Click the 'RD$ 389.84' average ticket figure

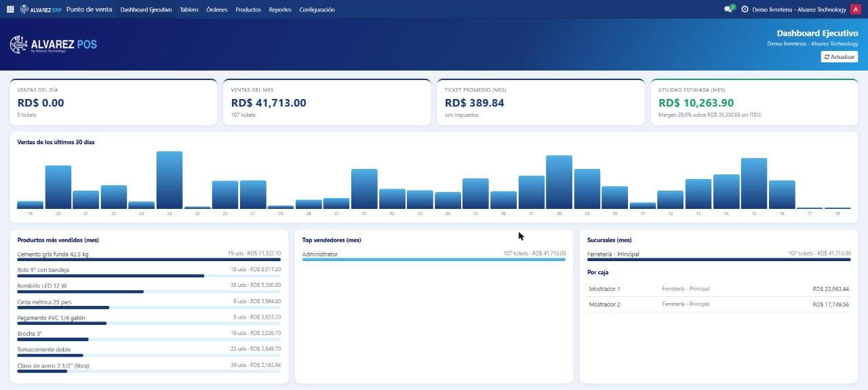point(475,103)
